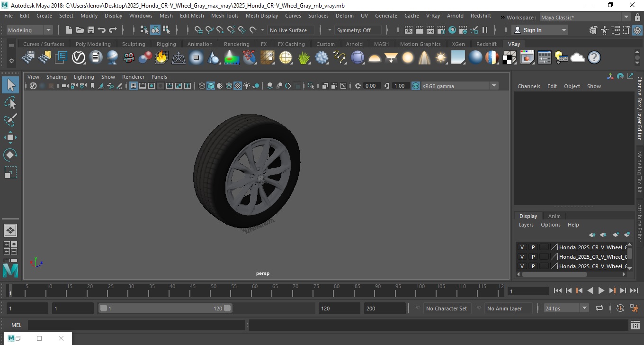Screen dimensions: 644x345
Task: Start IPR render from status line
Action: coord(430,30)
